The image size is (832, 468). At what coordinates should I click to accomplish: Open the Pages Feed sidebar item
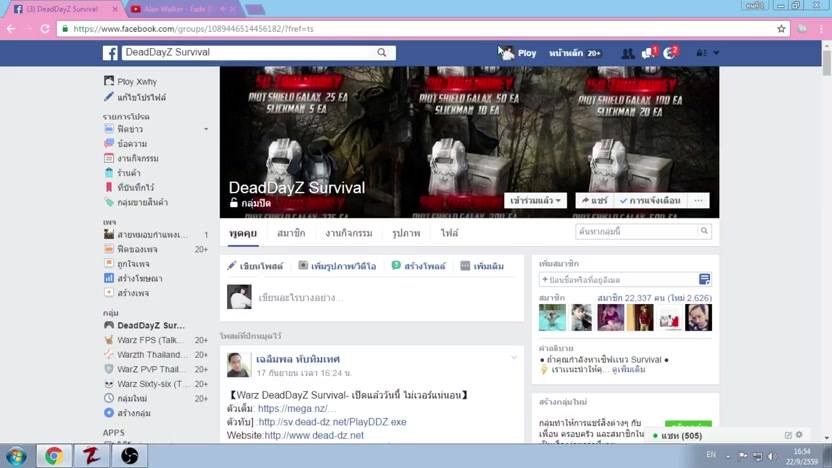(x=131, y=249)
